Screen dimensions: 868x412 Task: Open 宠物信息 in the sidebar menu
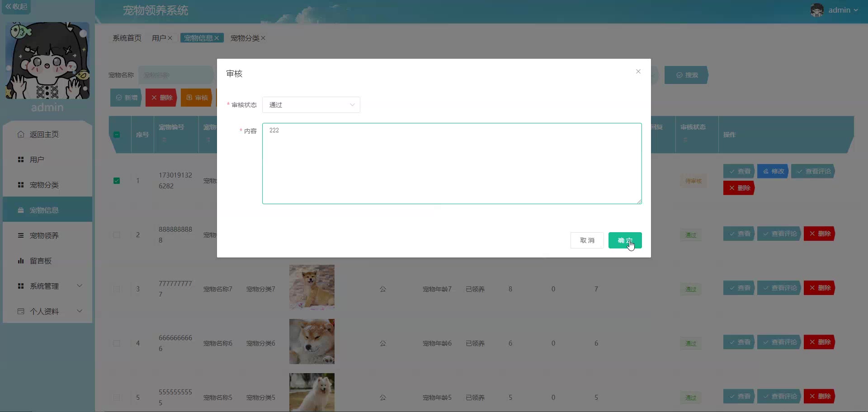point(47,210)
